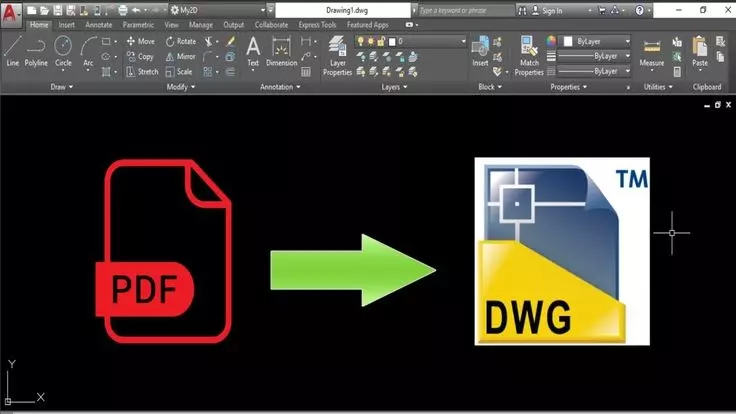Select the multiline Text tool
The width and height of the screenshot is (736, 414).
pyautogui.click(x=253, y=52)
